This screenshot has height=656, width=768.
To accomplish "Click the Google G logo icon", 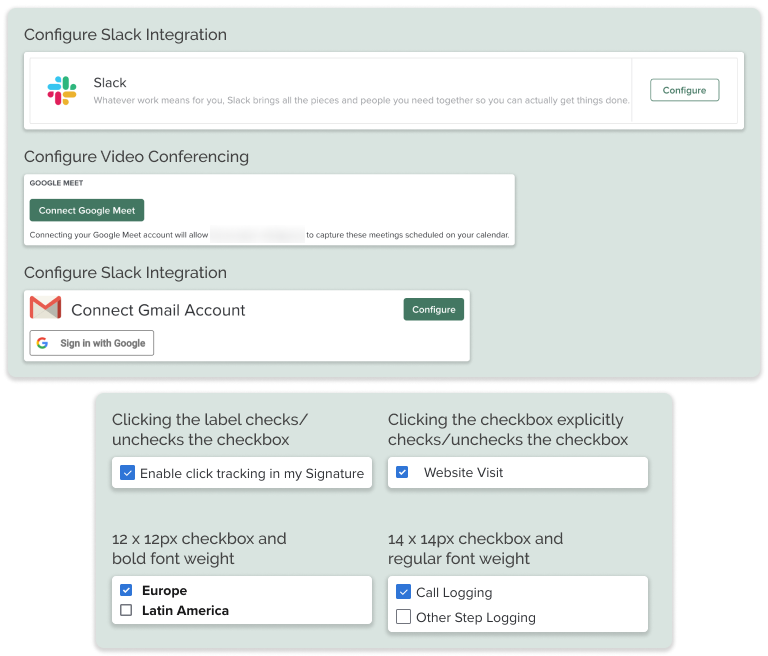I will [x=42, y=343].
